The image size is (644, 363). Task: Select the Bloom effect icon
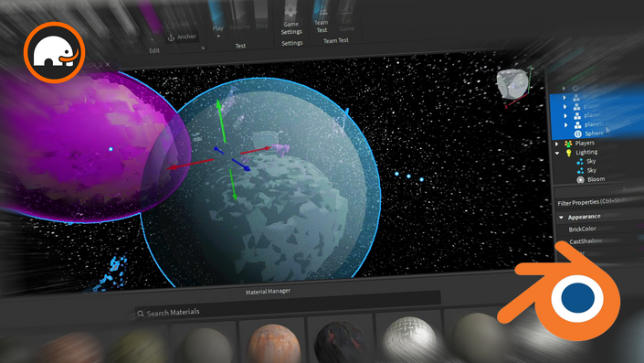pyautogui.click(x=580, y=179)
